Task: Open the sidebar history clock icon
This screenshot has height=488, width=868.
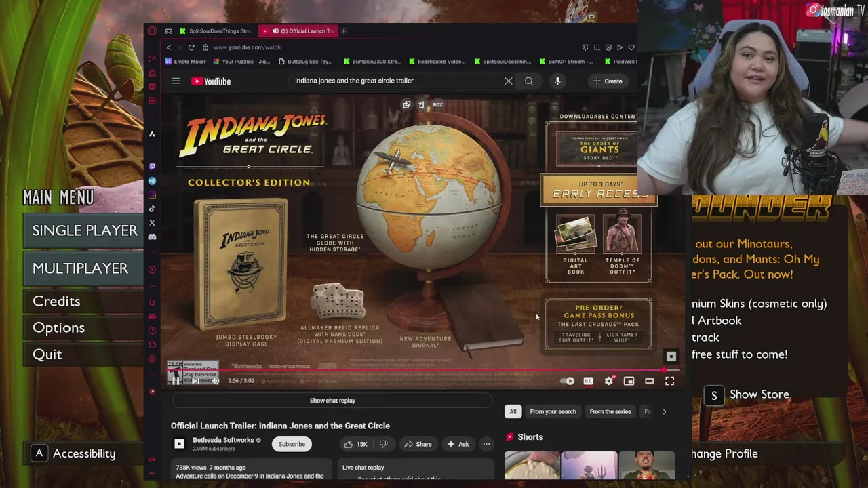Action: tap(152, 331)
